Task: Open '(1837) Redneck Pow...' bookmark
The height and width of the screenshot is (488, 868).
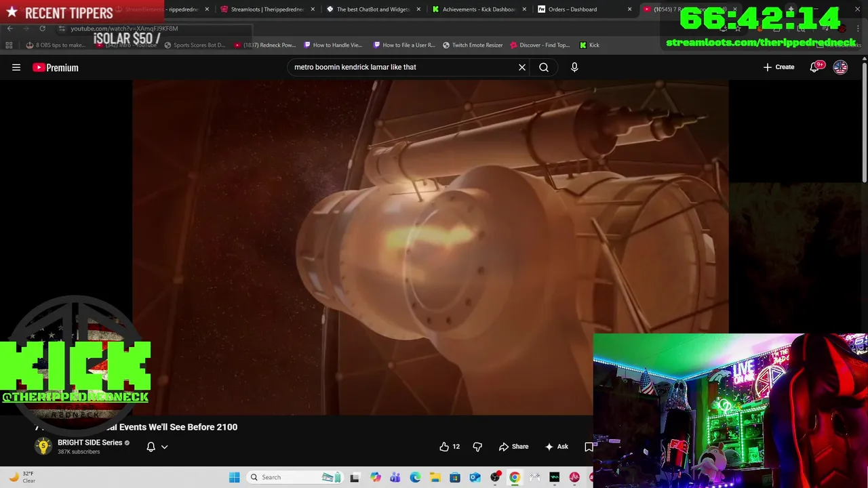Action: coord(265,45)
